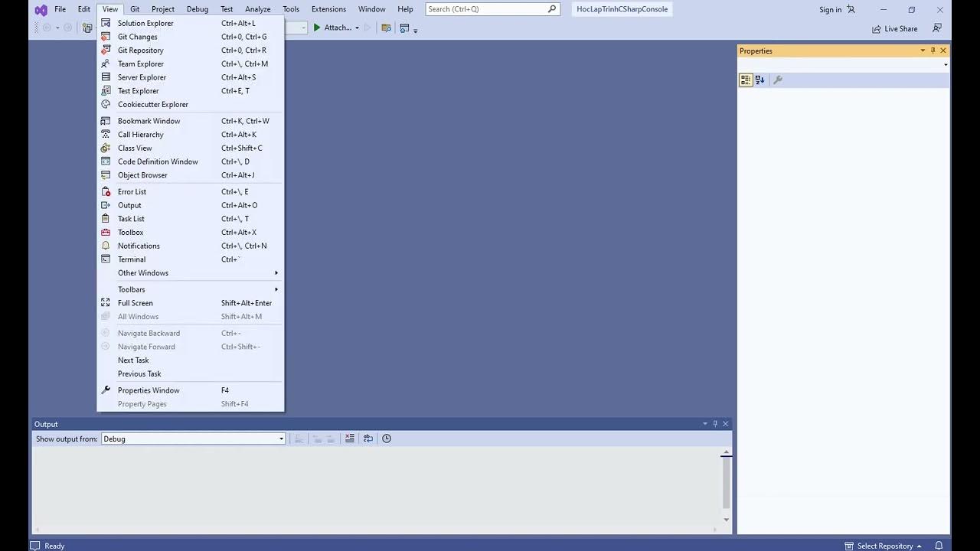Toggle Full Screen mode in View menu

(x=191, y=303)
